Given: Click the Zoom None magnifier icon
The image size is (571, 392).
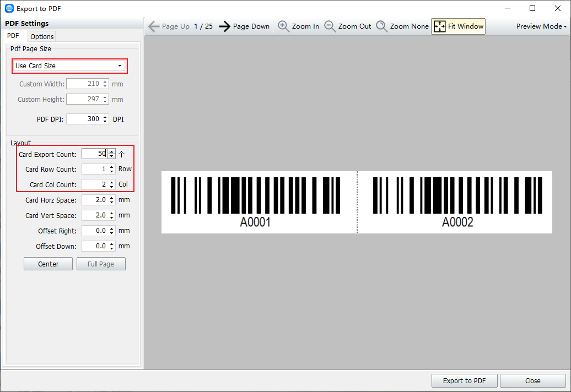Looking at the screenshot, I should (x=381, y=26).
